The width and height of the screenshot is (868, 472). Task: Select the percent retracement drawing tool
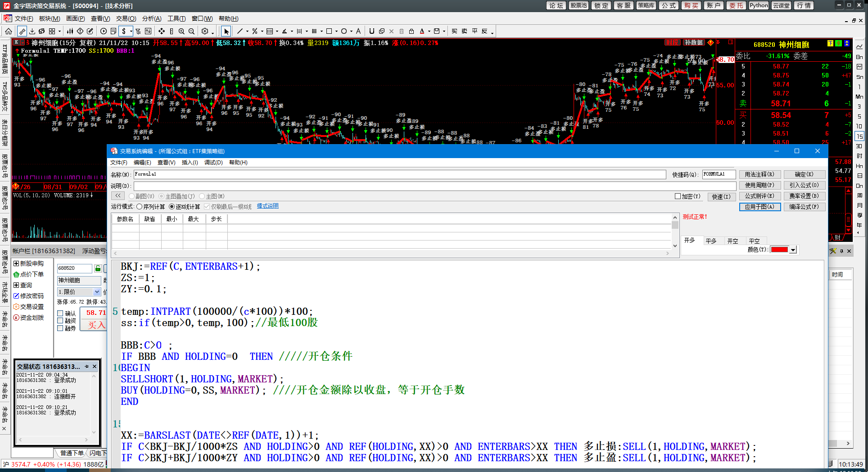pyautogui.click(x=255, y=31)
